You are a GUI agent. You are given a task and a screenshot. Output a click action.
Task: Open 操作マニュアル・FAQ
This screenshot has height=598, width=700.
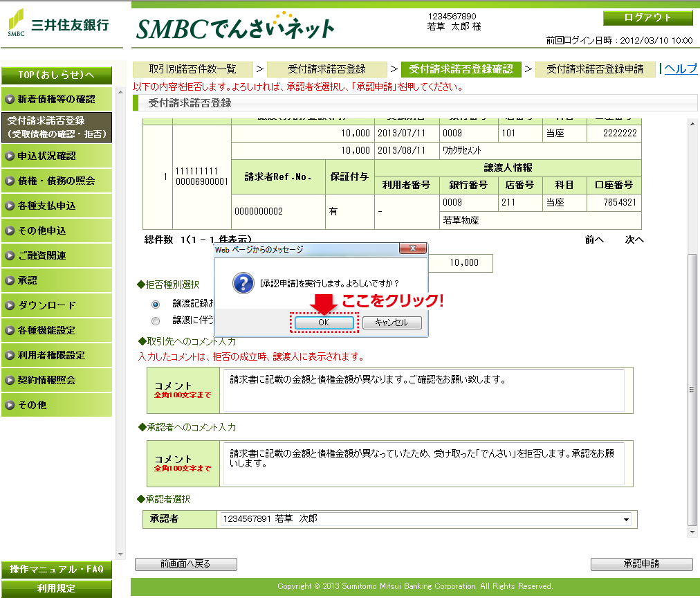click(x=57, y=570)
